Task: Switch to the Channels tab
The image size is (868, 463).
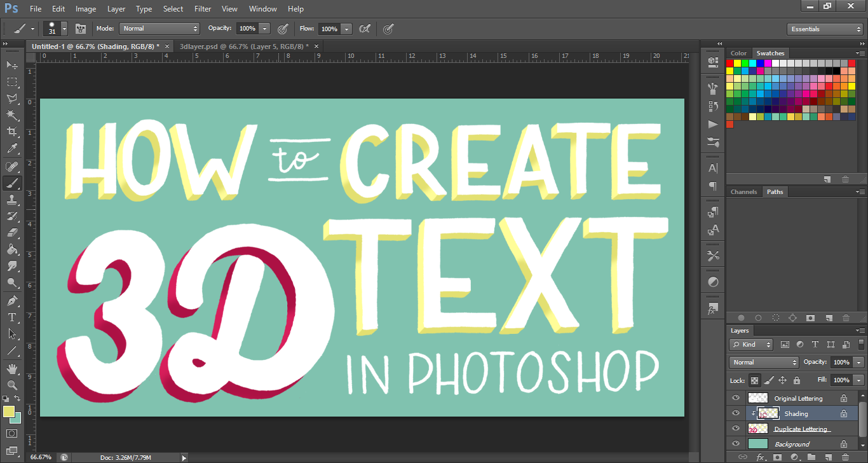Action: point(743,191)
